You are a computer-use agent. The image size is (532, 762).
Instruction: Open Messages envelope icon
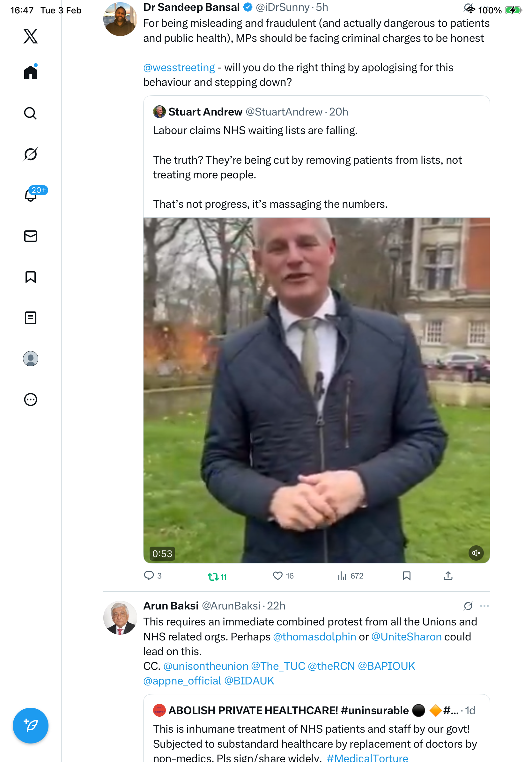click(31, 236)
